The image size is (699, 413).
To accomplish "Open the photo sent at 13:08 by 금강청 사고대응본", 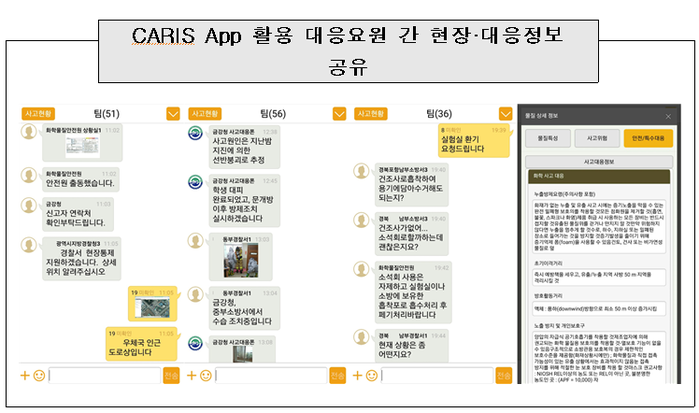I will coord(243,354).
